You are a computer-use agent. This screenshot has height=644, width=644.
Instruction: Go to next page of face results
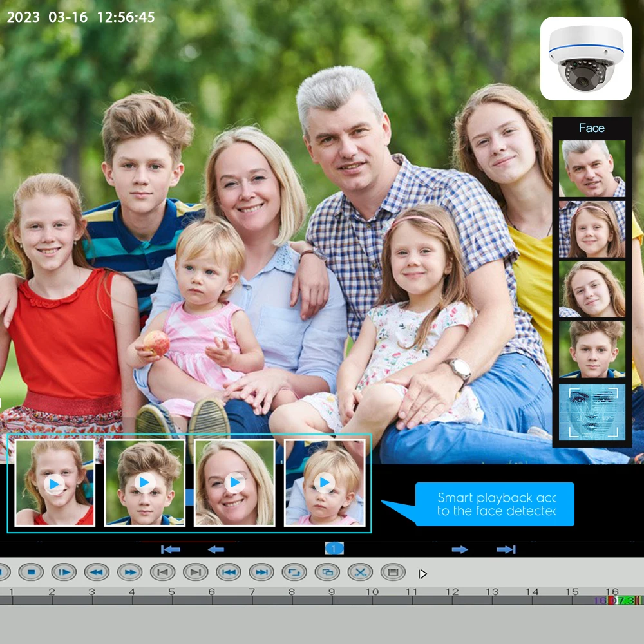click(460, 549)
